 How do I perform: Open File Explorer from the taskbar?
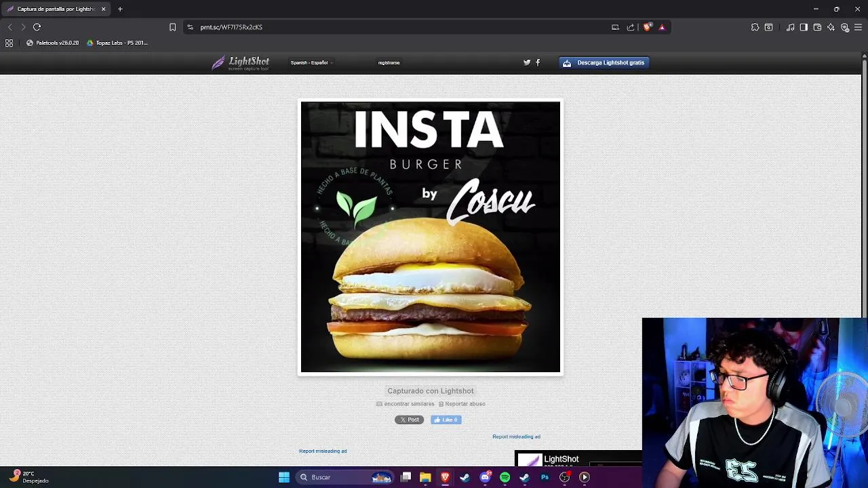pos(425,477)
